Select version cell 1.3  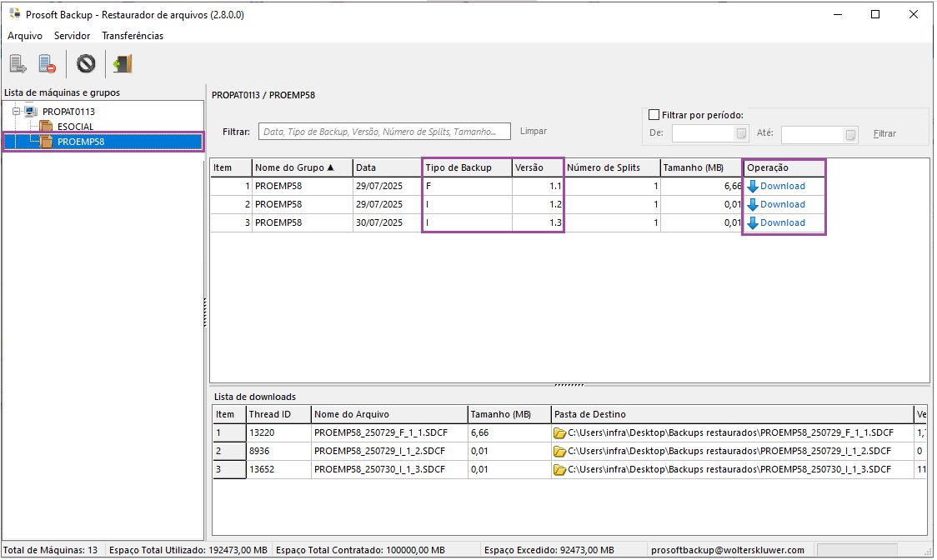[538, 223]
